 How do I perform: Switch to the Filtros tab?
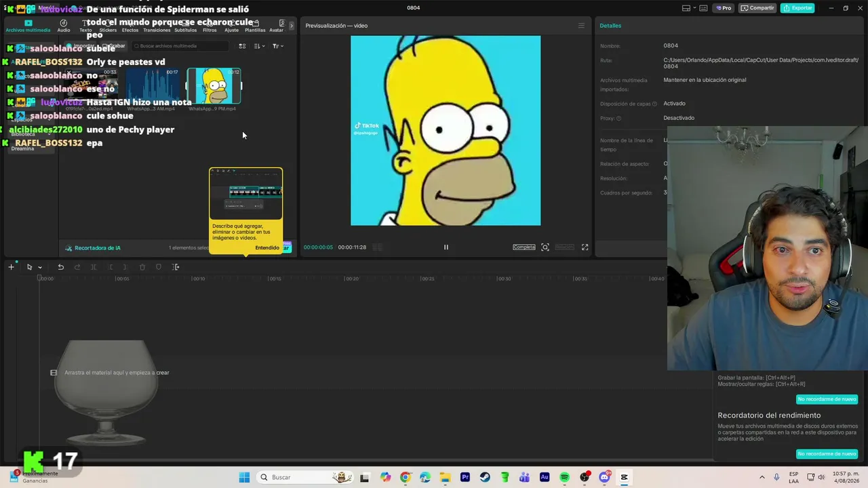pos(210,26)
